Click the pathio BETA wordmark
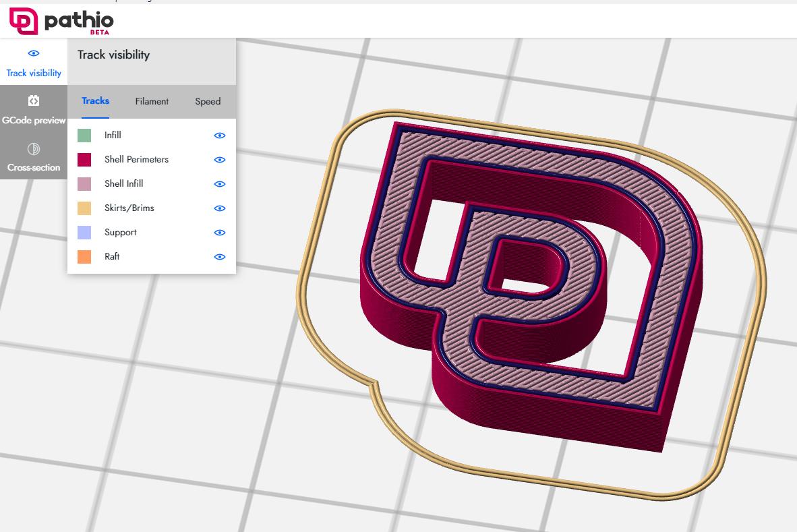 79,22
